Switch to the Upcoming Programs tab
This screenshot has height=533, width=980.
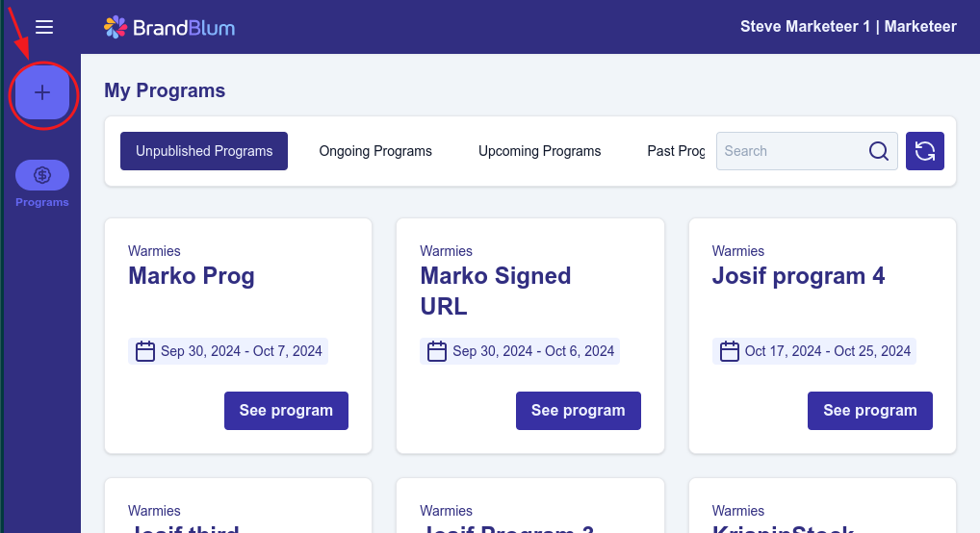(x=539, y=151)
